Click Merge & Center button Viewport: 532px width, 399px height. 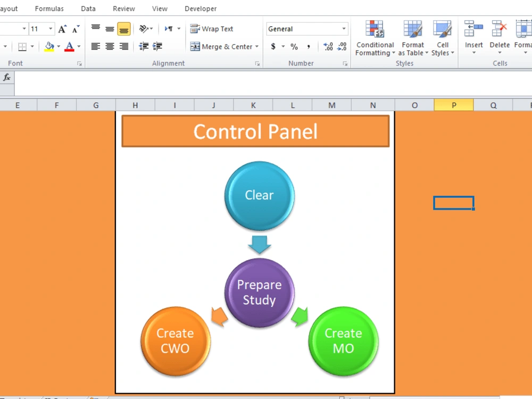(221, 46)
